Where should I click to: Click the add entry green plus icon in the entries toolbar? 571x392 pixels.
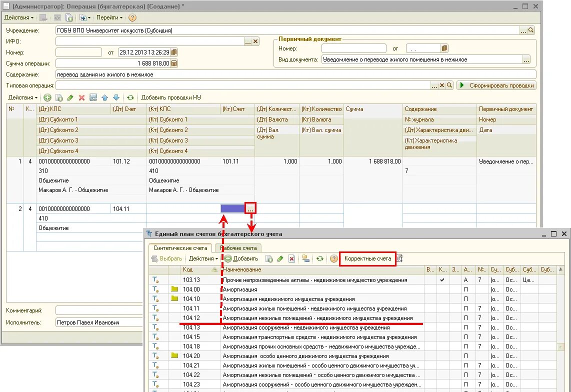[47, 97]
